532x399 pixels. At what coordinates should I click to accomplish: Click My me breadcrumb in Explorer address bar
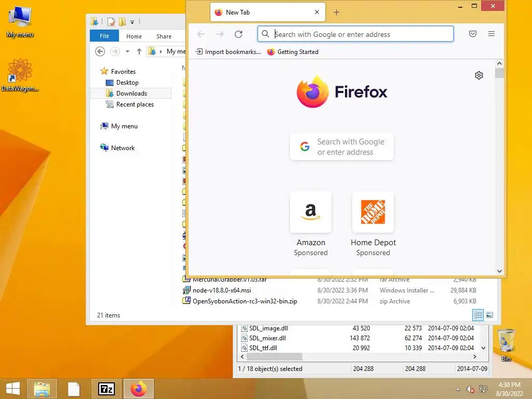(x=176, y=51)
